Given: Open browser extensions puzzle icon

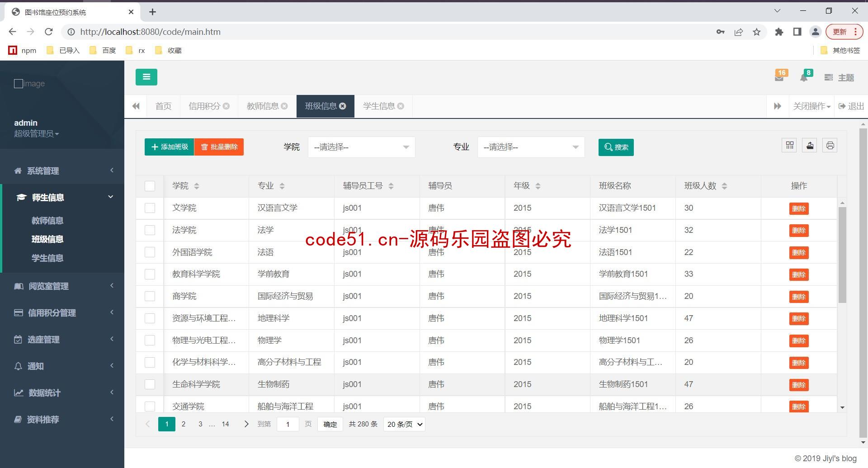Looking at the screenshot, I should pos(779,32).
